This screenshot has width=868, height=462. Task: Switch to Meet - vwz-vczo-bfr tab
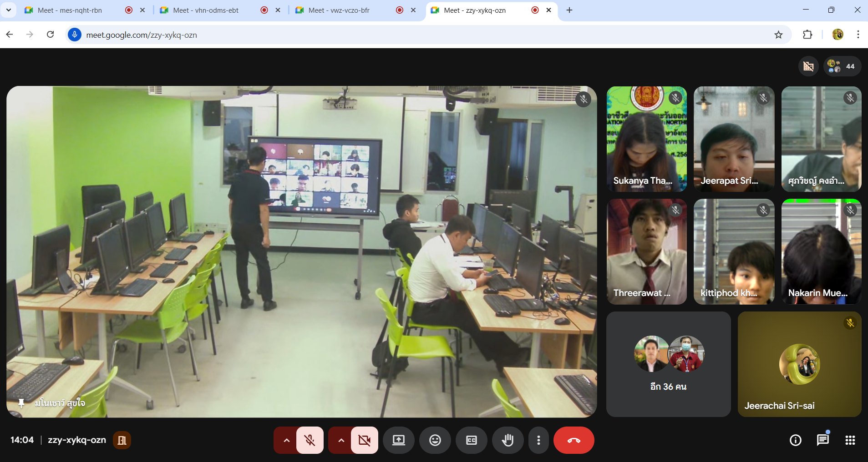tap(339, 10)
